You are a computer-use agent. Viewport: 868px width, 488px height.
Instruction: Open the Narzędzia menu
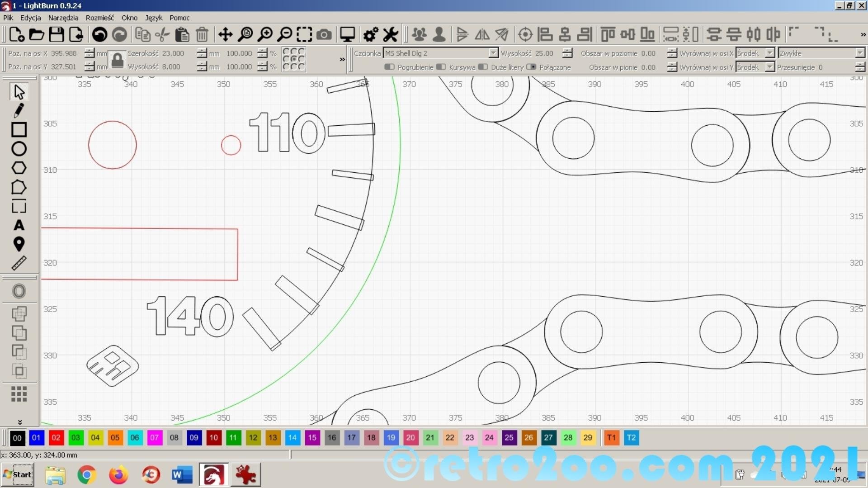63,18
